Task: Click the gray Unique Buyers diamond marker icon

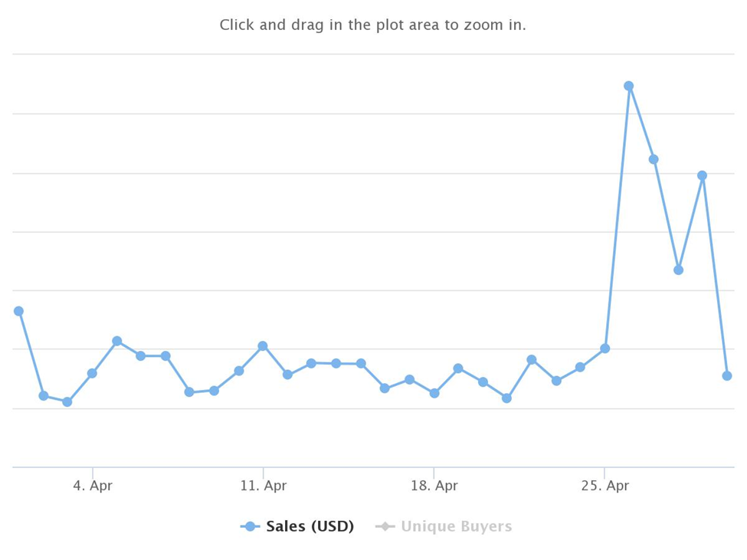Action: pos(385,526)
